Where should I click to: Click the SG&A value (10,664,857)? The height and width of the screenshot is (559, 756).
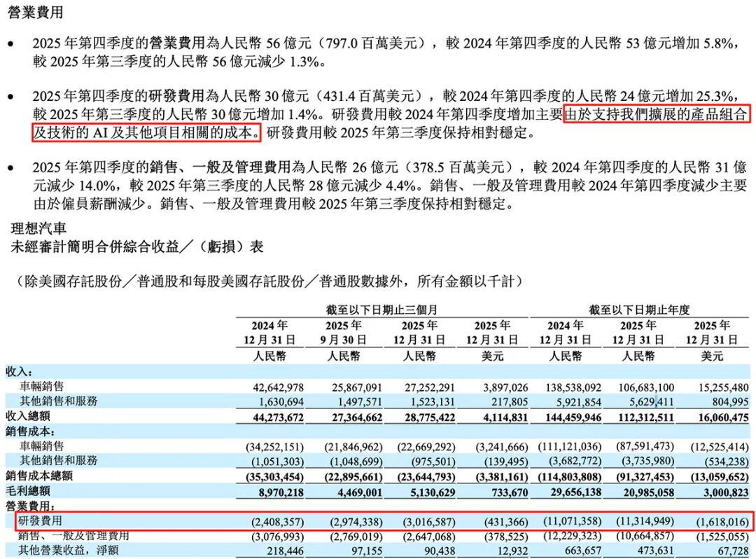point(645,536)
